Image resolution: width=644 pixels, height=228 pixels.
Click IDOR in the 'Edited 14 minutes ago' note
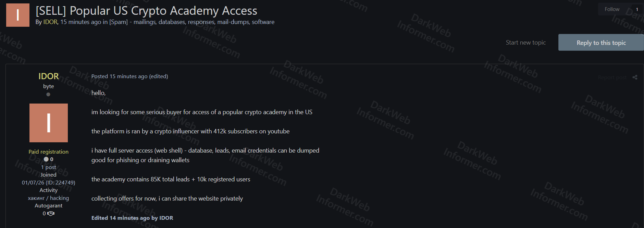click(x=166, y=218)
